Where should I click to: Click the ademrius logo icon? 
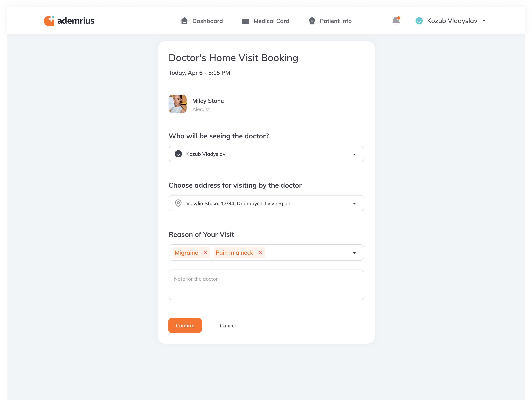click(49, 21)
